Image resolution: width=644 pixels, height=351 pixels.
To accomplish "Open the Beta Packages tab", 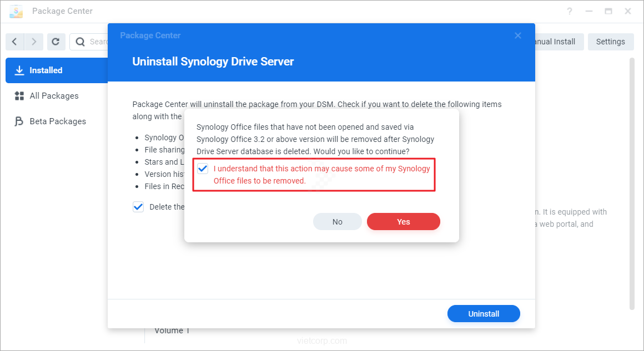I will 58,121.
